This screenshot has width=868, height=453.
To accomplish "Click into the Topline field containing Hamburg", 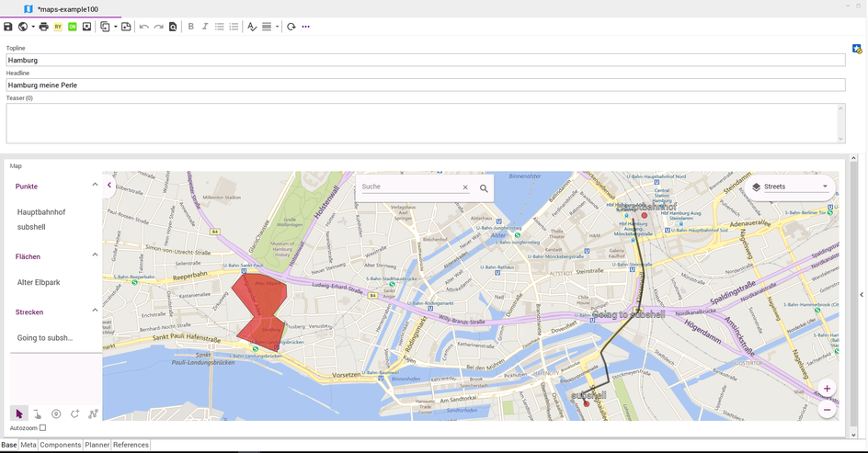I will 426,60.
